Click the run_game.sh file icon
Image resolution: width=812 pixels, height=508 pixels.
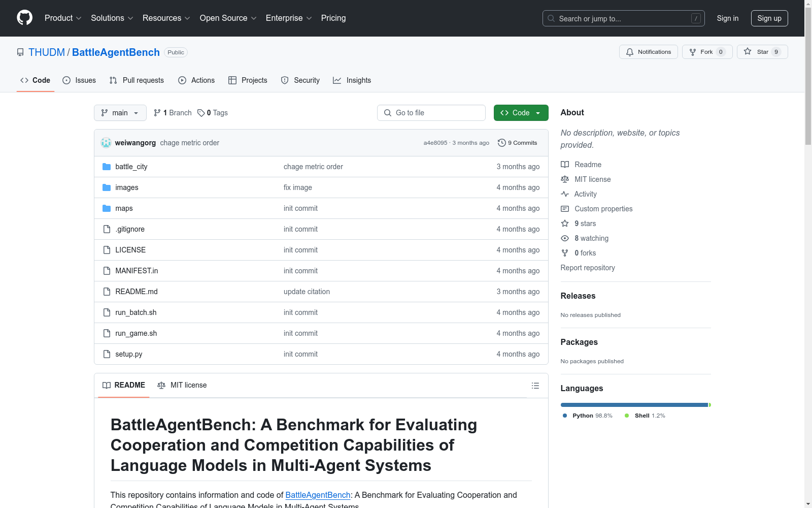[107, 333]
